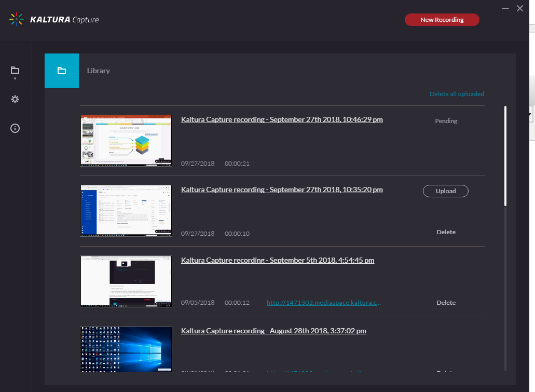Click date 09/05/2018 text

click(x=198, y=303)
